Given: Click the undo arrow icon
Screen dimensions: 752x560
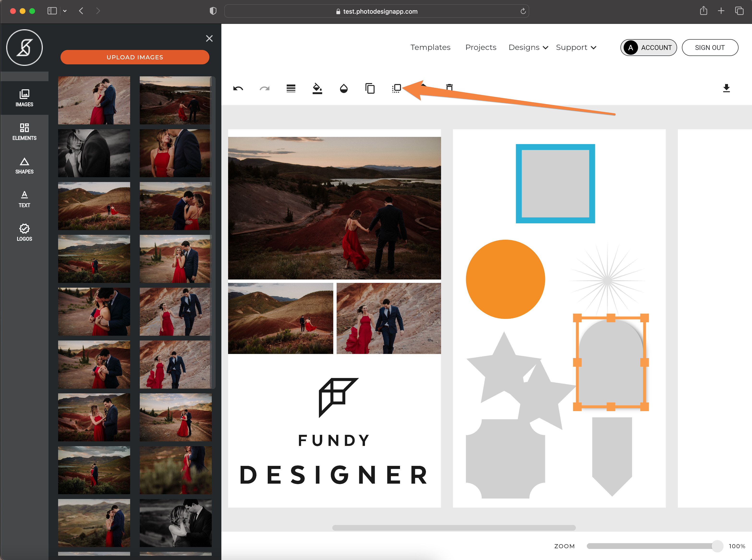Looking at the screenshot, I should coord(238,88).
